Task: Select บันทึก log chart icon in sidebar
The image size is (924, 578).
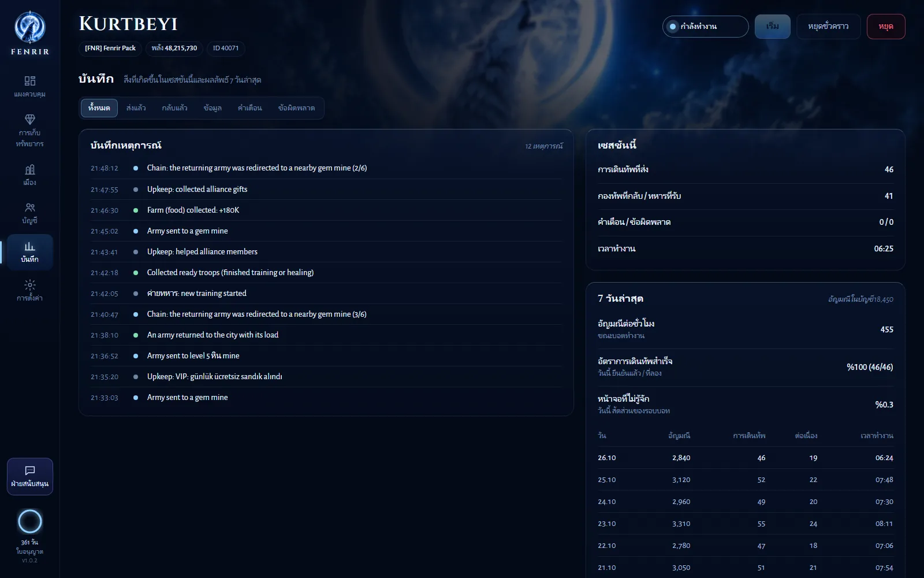Action: point(29,252)
